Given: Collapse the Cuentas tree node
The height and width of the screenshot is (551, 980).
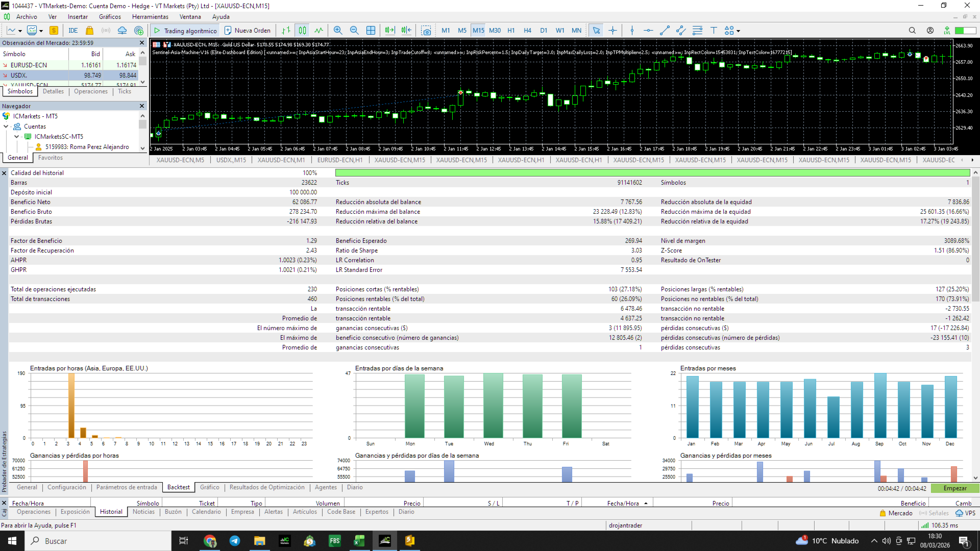Looking at the screenshot, I should point(6,127).
